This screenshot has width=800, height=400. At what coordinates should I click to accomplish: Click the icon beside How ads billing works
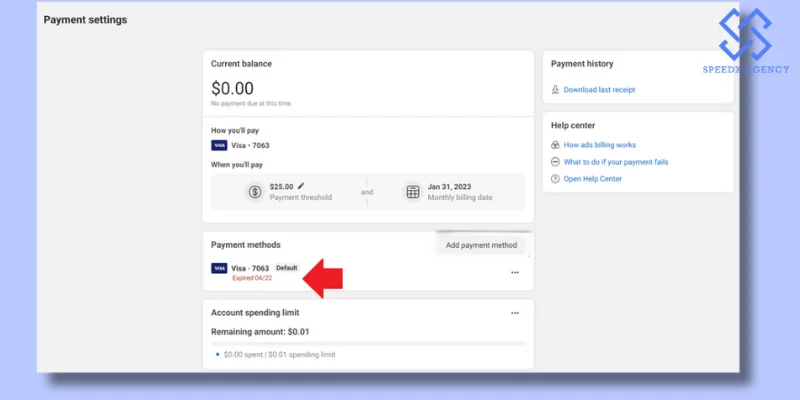[556, 145]
